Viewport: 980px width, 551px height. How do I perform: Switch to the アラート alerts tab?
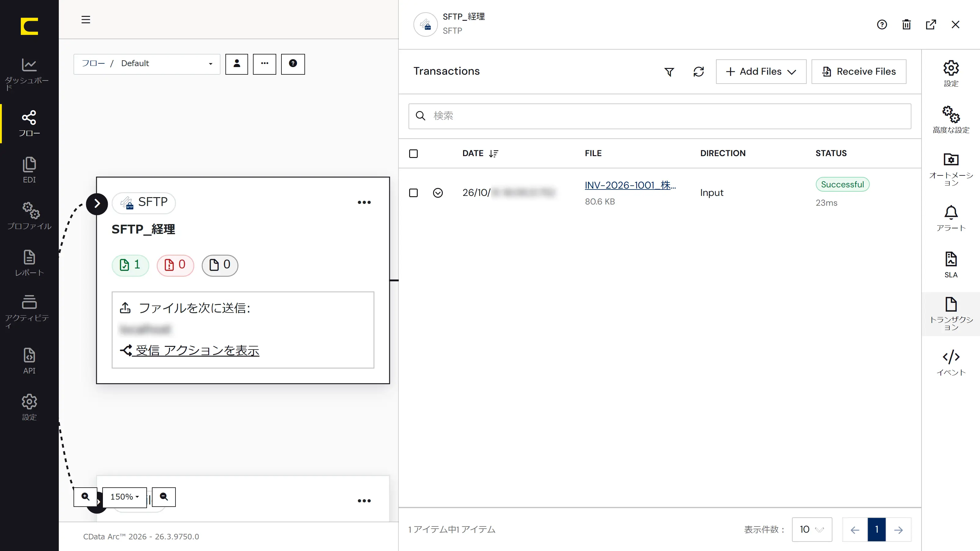tap(951, 218)
